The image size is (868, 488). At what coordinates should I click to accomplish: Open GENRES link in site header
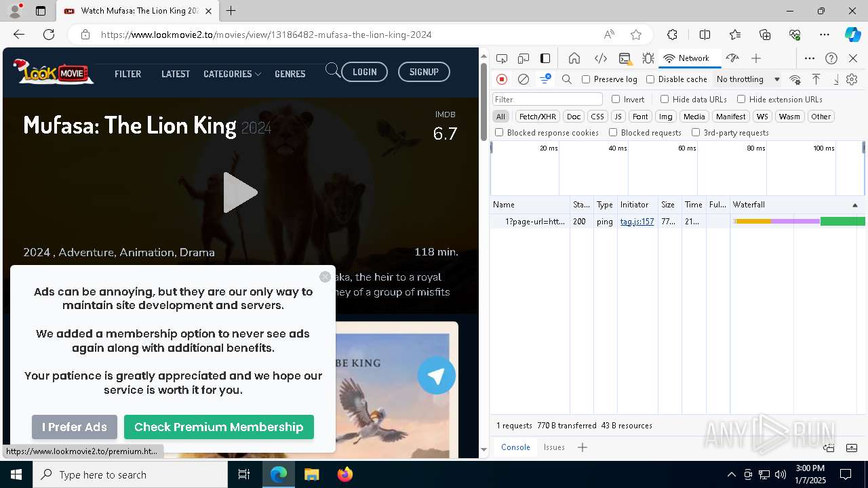pos(290,74)
